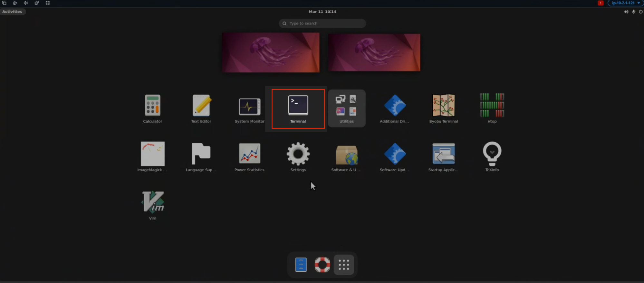Launch Byobu Terminal
Image resolution: width=644 pixels, height=283 pixels.
point(443,108)
